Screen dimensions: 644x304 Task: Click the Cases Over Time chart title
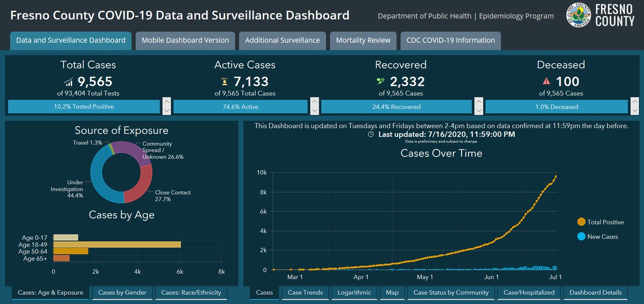click(442, 153)
